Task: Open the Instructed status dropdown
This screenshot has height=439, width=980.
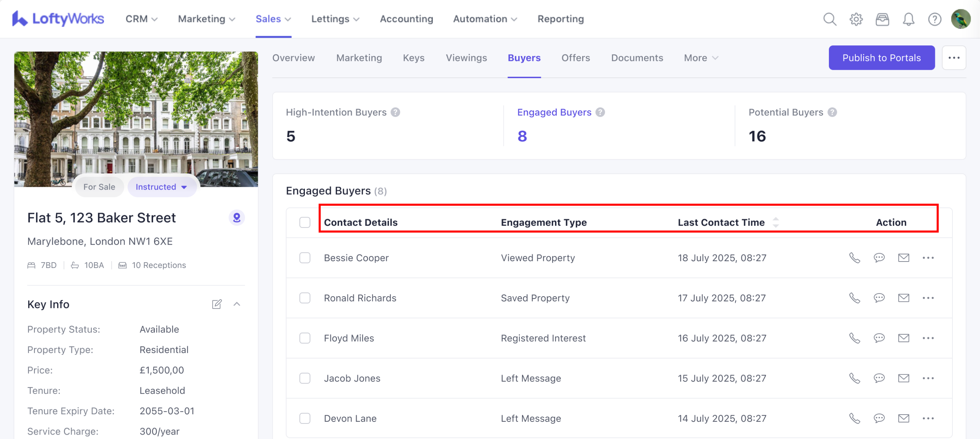Action: tap(162, 187)
